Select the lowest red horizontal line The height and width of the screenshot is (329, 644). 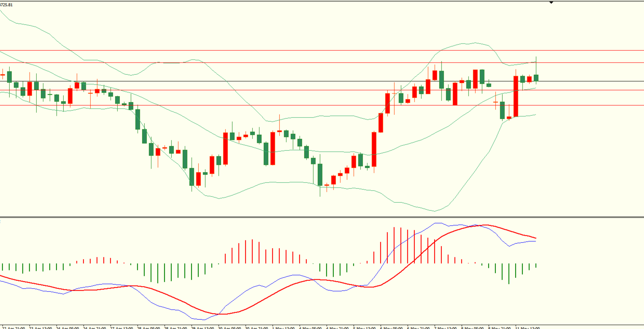(x=322, y=105)
